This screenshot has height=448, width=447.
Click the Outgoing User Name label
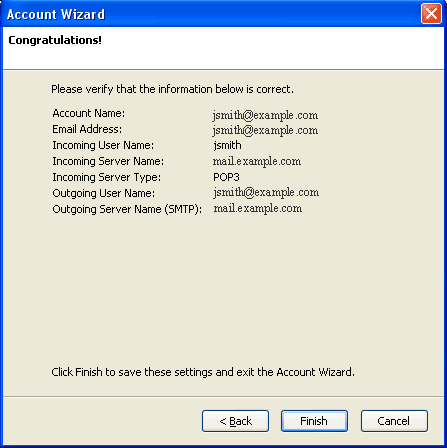(x=104, y=193)
